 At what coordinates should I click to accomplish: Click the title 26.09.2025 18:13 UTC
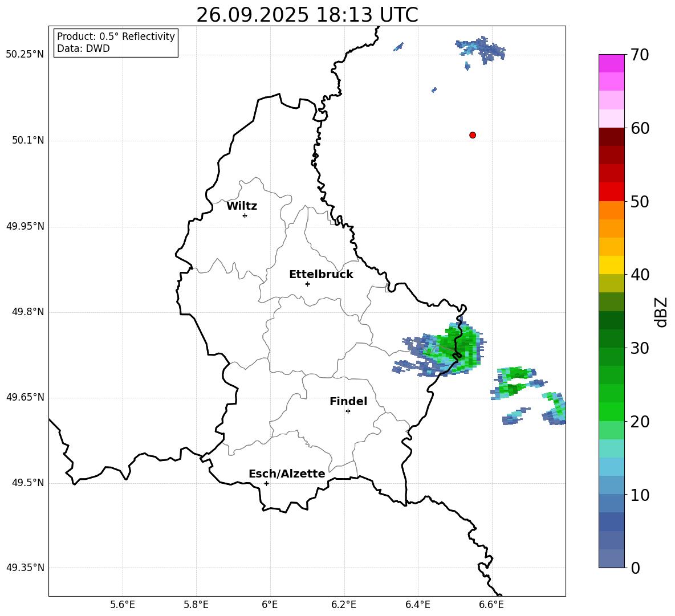(x=307, y=15)
